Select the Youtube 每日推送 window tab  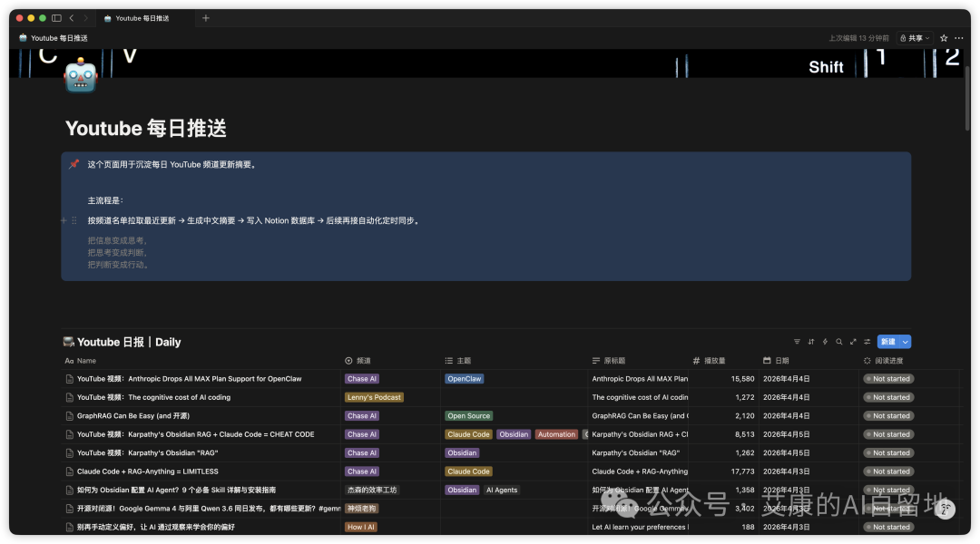(x=141, y=18)
